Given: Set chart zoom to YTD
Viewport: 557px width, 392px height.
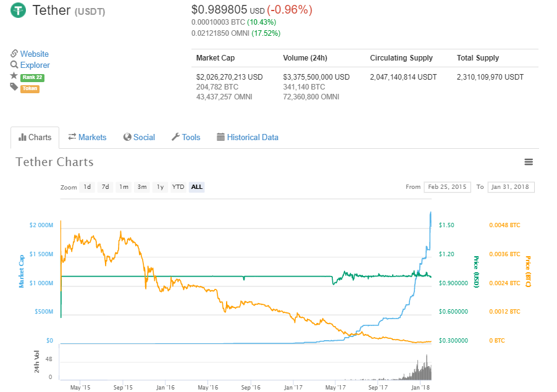Looking at the screenshot, I should pos(178,187).
